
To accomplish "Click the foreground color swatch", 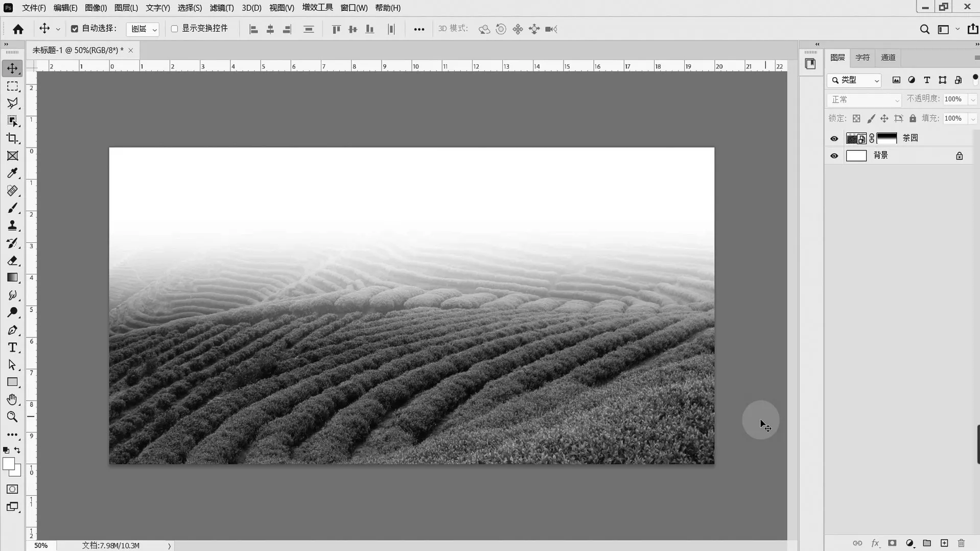I will click(x=8, y=464).
